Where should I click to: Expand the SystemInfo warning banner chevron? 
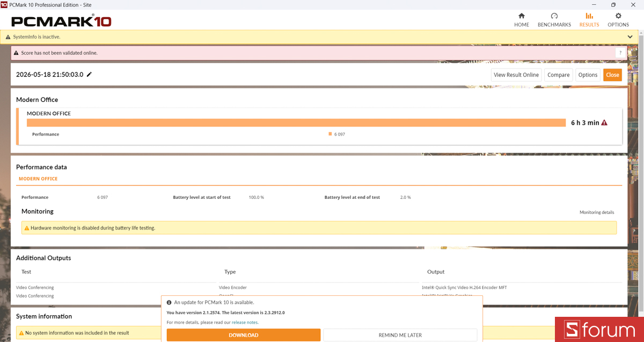(630, 36)
